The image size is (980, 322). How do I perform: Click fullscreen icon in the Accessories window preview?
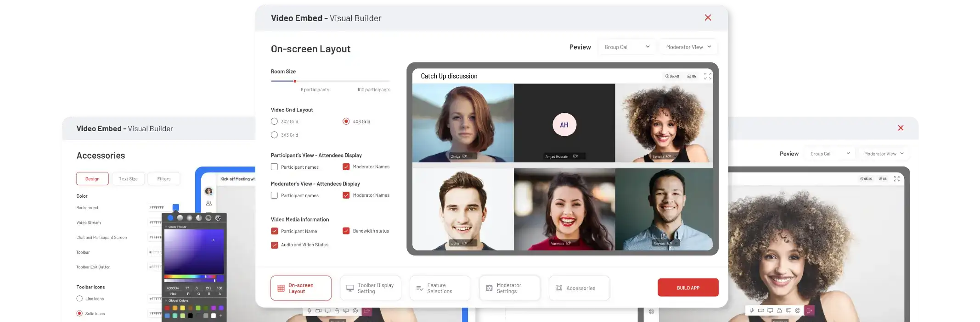point(897,179)
